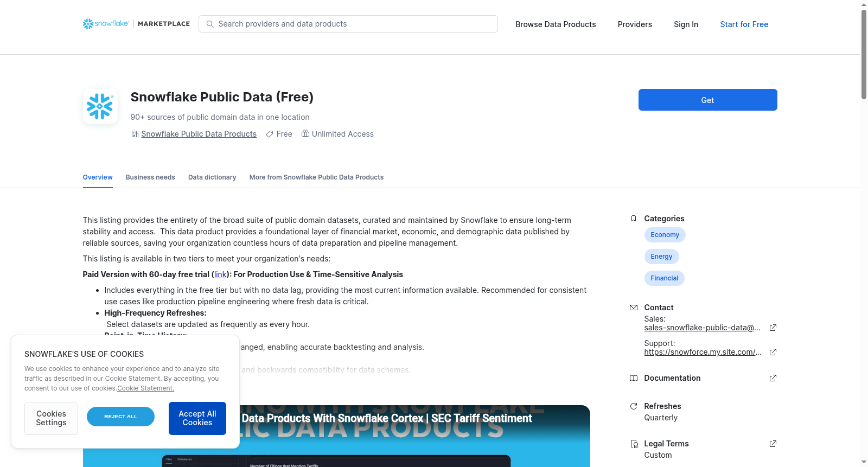Open Cookies Settings button
Screen dimensions: 868x467
51,418
